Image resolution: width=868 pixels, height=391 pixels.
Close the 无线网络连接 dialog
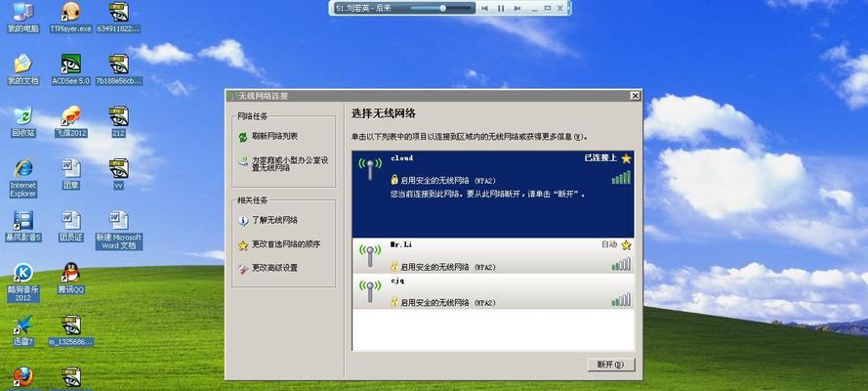635,96
